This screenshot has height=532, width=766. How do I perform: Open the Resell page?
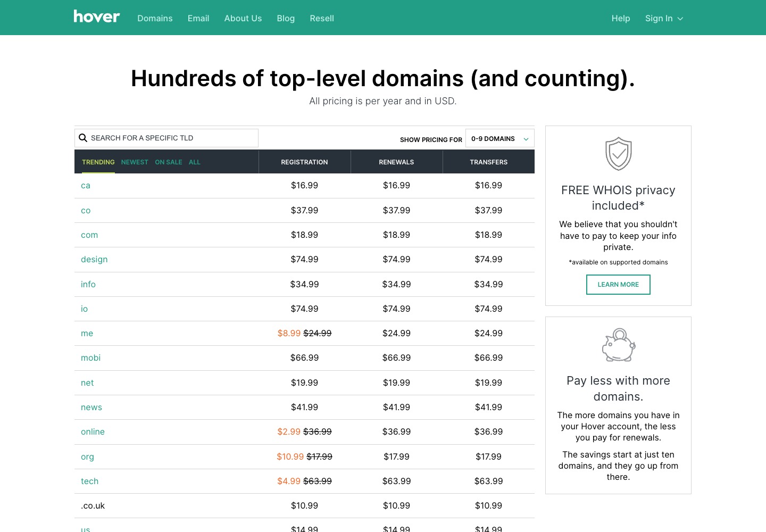click(322, 18)
